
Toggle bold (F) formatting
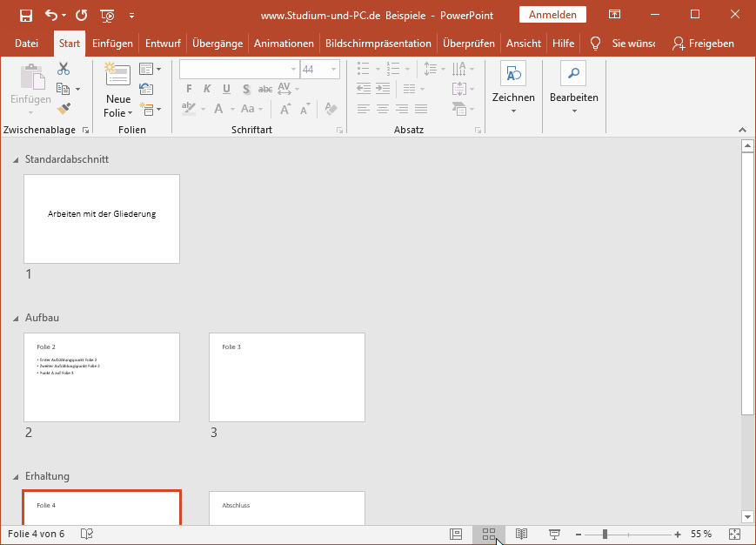189,89
